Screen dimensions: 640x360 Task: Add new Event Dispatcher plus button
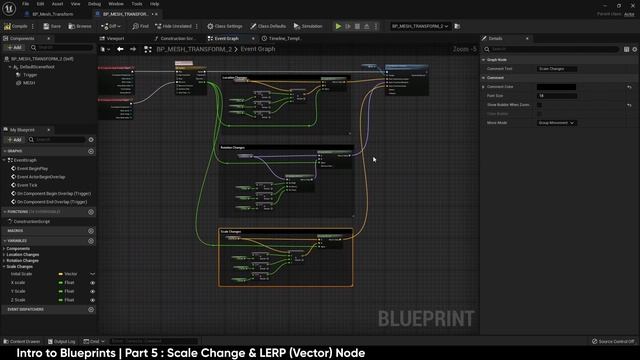coord(91,309)
